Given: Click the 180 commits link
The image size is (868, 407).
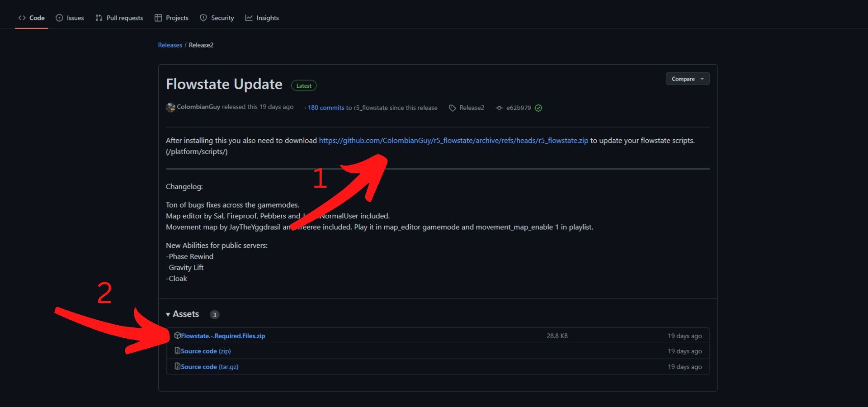Looking at the screenshot, I should (325, 108).
